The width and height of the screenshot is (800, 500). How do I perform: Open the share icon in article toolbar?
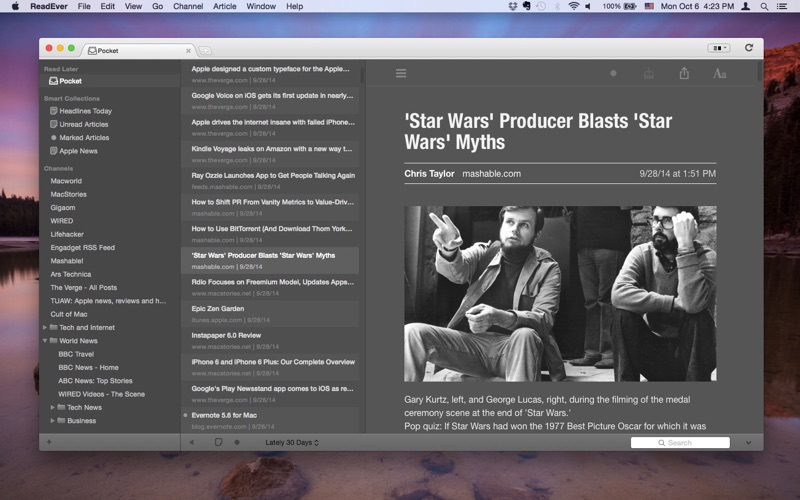684,73
